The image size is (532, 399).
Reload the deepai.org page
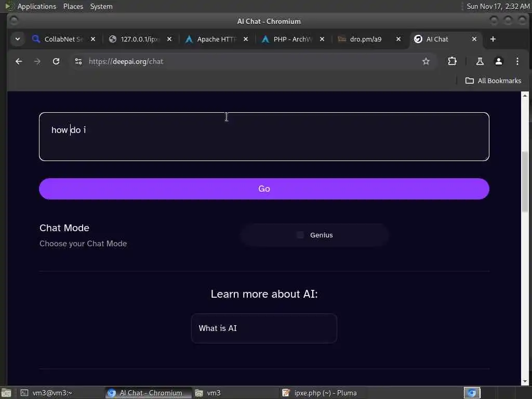click(x=56, y=61)
